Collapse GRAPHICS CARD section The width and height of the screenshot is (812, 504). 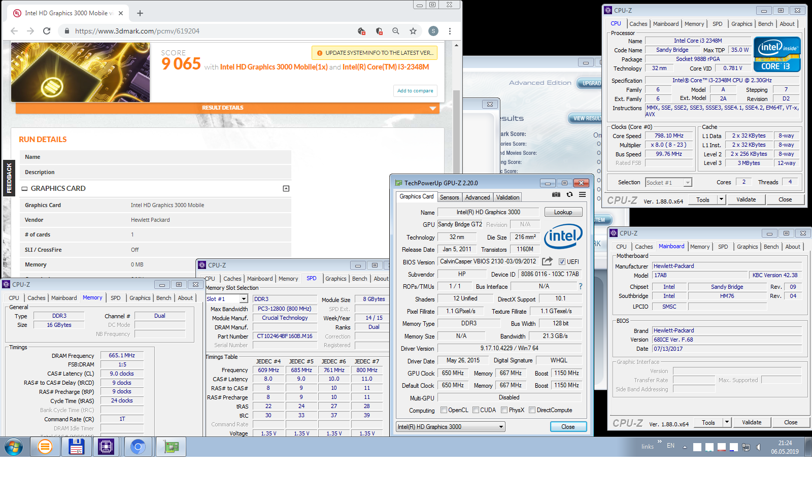286,189
